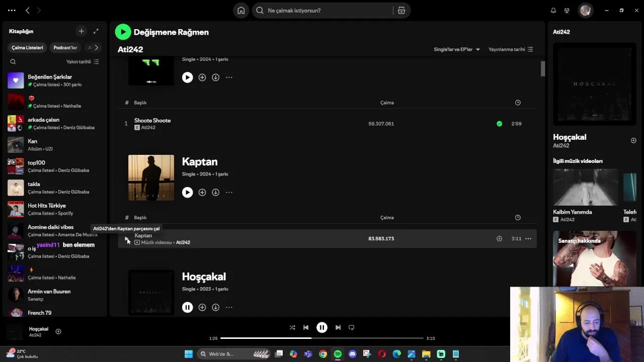Open the Browse icon in search bar
The width and height of the screenshot is (644, 362).
tap(401, 11)
